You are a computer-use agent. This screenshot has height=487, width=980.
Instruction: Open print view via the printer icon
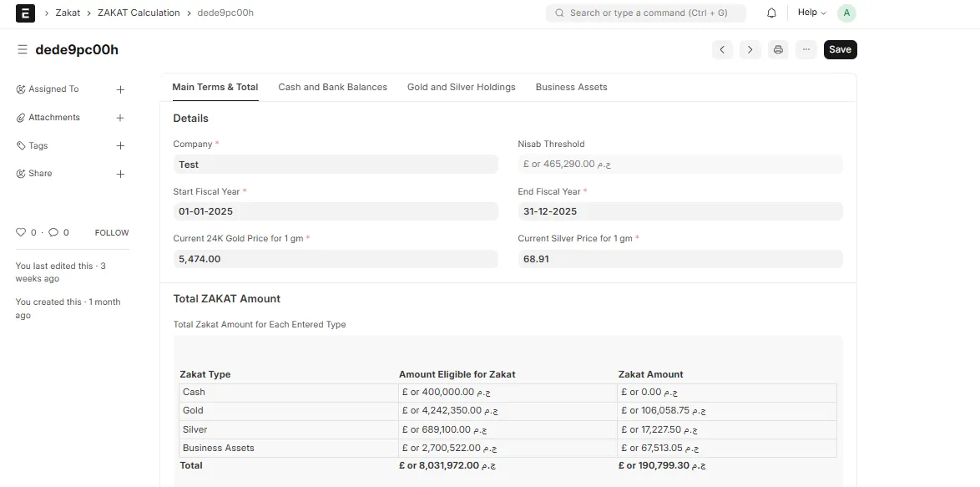pos(778,49)
